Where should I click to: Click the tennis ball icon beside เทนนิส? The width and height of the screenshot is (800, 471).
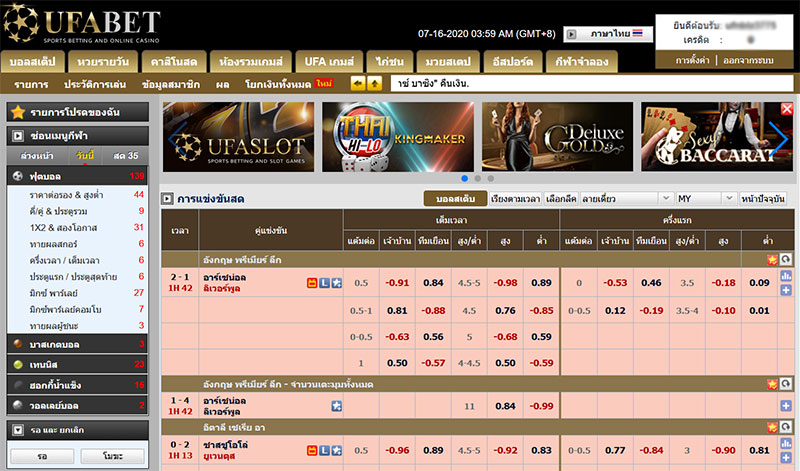coord(18,364)
